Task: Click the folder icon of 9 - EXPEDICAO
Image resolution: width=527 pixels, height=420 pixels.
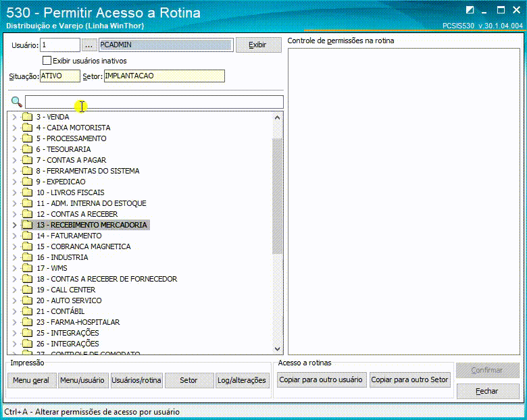Action: pos(27,182)
